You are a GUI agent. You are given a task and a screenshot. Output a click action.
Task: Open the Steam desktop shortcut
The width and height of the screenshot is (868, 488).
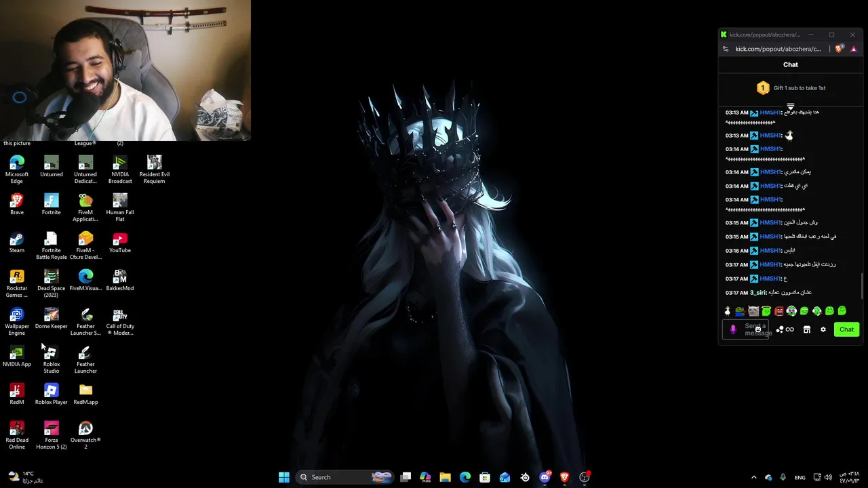[x=17, y=243]
